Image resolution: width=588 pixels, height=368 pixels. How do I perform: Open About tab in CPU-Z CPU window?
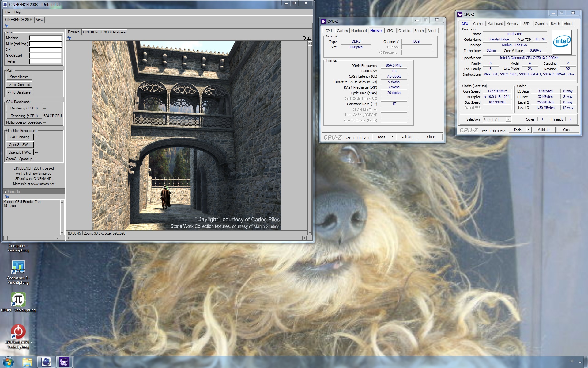coord(568,24)
